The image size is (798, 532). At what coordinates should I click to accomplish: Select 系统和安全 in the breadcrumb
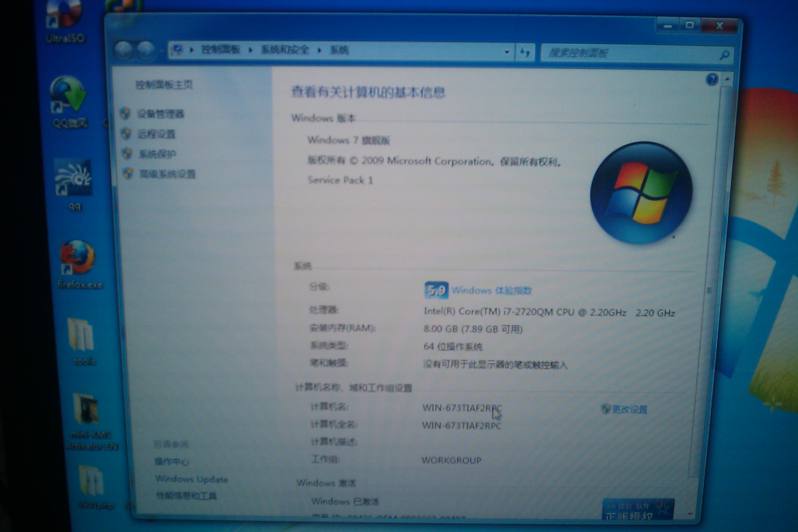pos(285,50)
